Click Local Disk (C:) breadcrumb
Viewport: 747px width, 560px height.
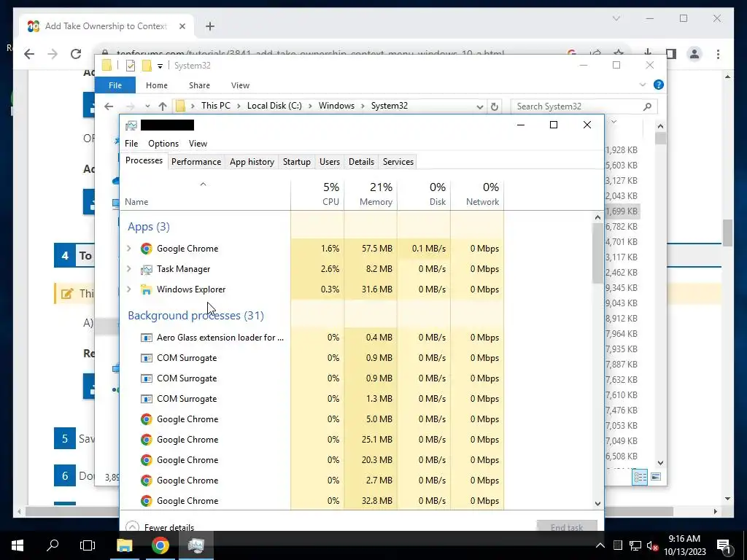(274, 106)
